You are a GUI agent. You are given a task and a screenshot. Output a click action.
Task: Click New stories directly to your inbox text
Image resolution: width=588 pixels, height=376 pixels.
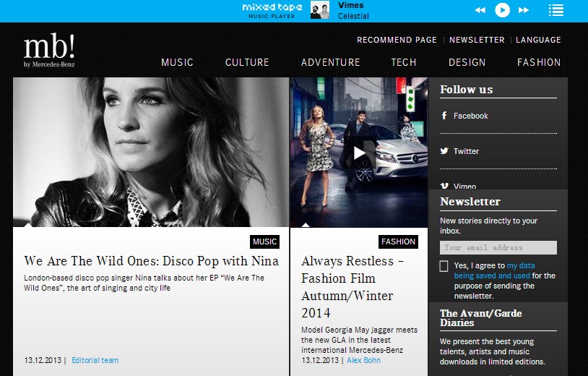pyautogui.click(x=488, y=226)
